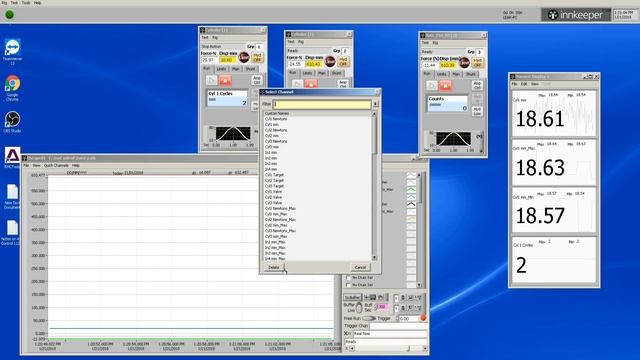Click the Select Channel dialog title icon
Viewport: 640px width, 360px height.
coord(262,92)
